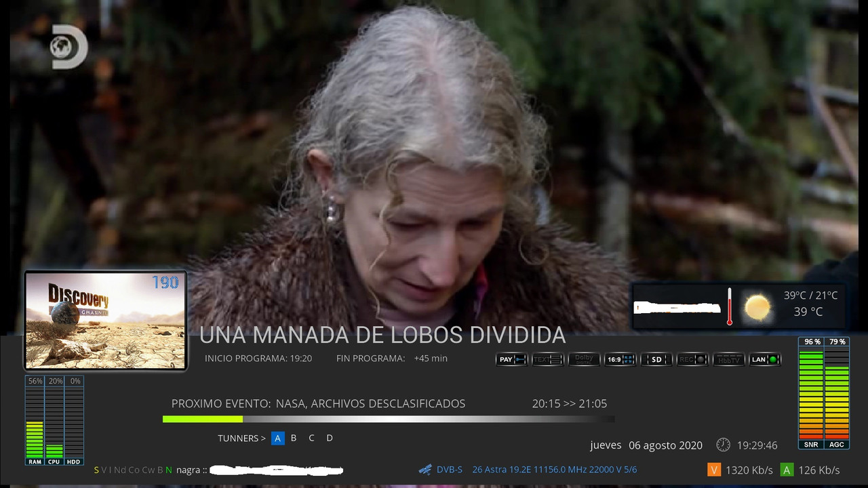This screenshot has height=488, width=868.
Task: Click the clock icon beside the time
Action: point(724,445)
